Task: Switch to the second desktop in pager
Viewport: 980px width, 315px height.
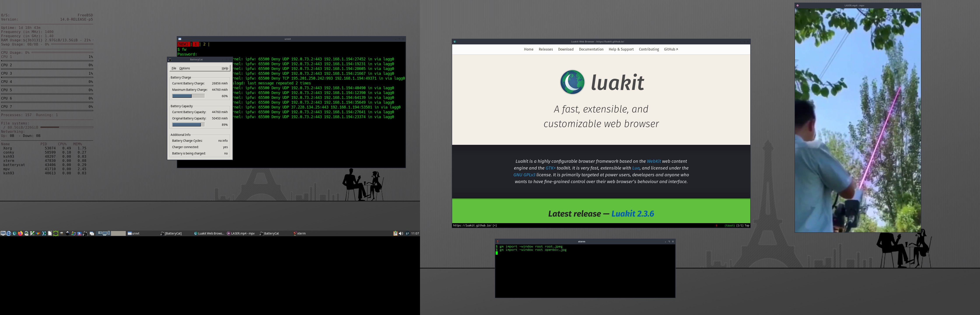Action: coord(118,233)
